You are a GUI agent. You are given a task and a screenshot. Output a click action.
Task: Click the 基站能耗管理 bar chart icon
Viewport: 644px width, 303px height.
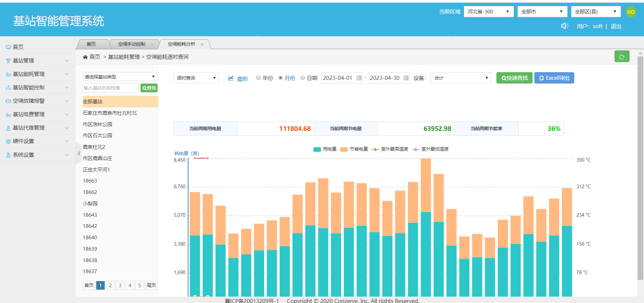point(8,74)
